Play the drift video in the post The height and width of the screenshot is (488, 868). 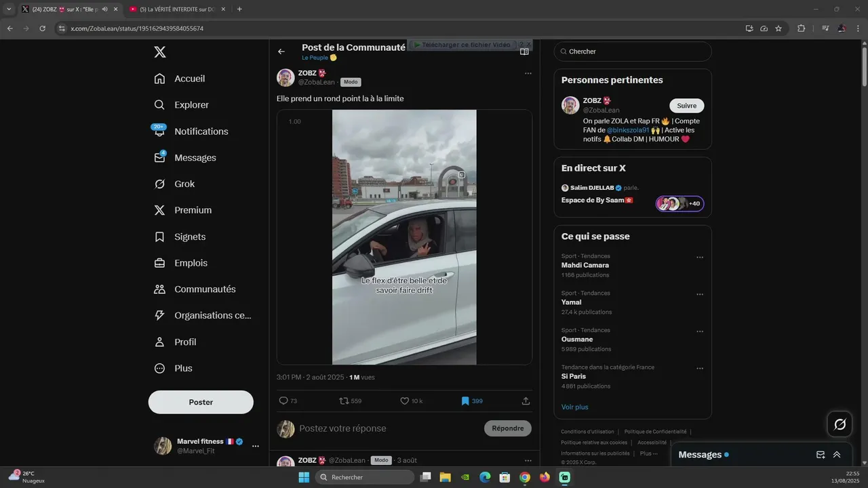pos(404,237)
